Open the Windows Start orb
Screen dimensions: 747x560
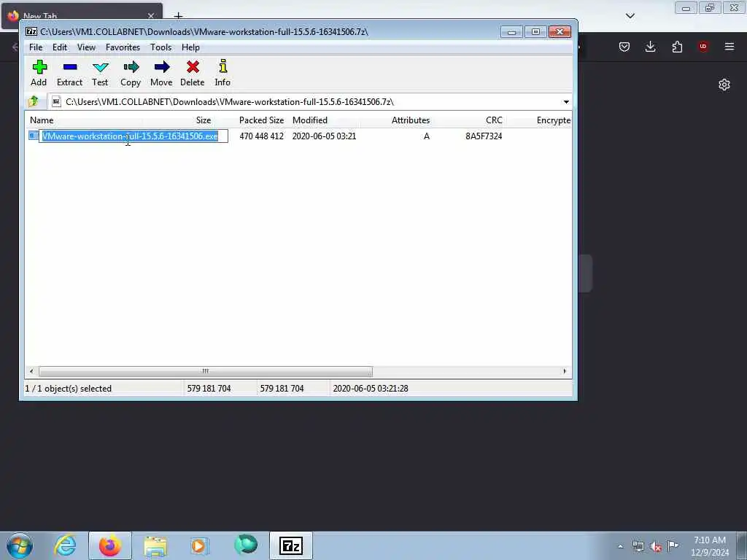(20, 545)
